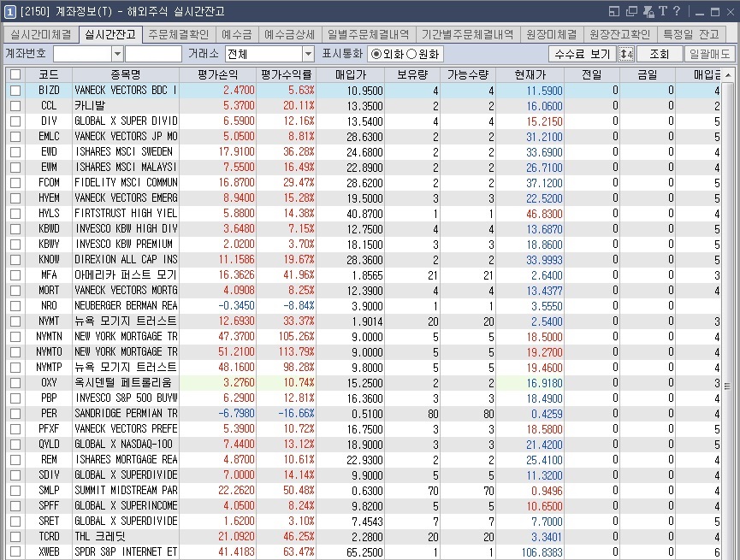740x560 pixels.
Task: Check the CCL row checkbox
Action: [x=15, y=106]
